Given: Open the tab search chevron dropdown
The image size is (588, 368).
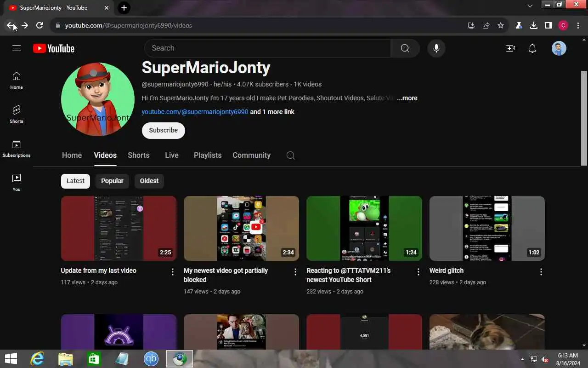Looking at the screenshot, I should [x=530, y=6].
